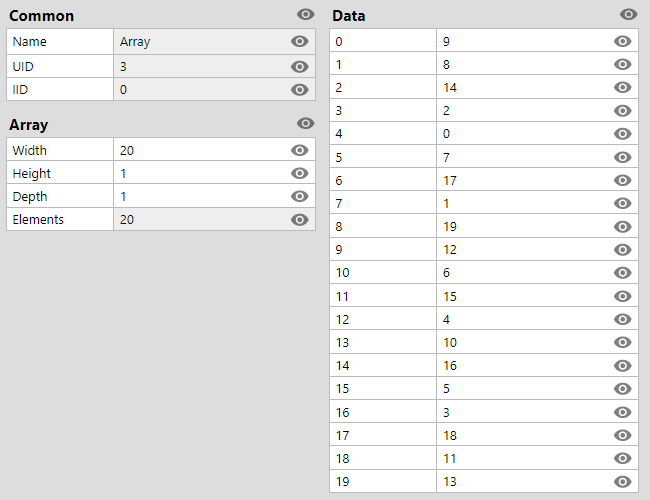Click eye icon in Height row
The height and width of the screenshot is (500, 650).
(299, 173)
